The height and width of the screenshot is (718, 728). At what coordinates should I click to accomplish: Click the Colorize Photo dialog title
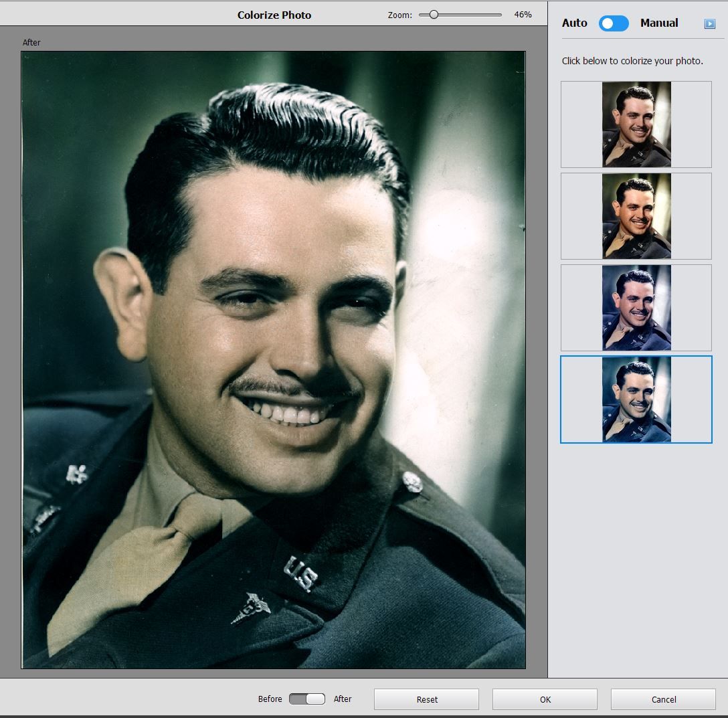pos(274,14)
